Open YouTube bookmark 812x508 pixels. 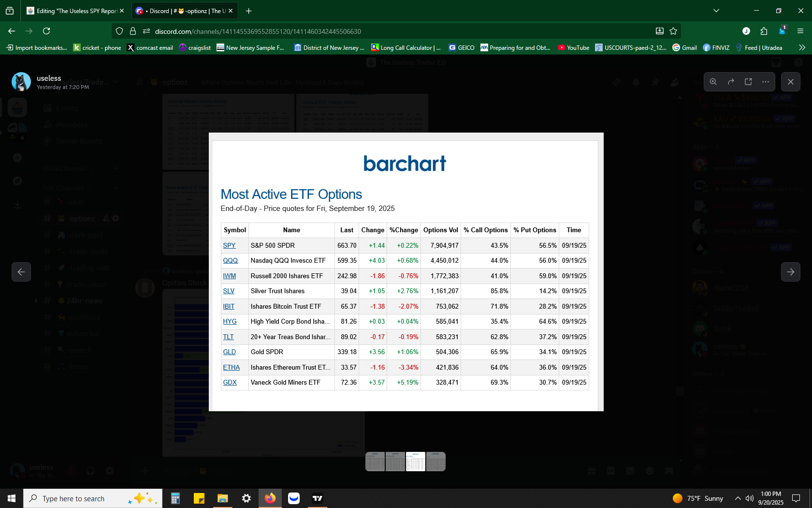coord(574,47)
